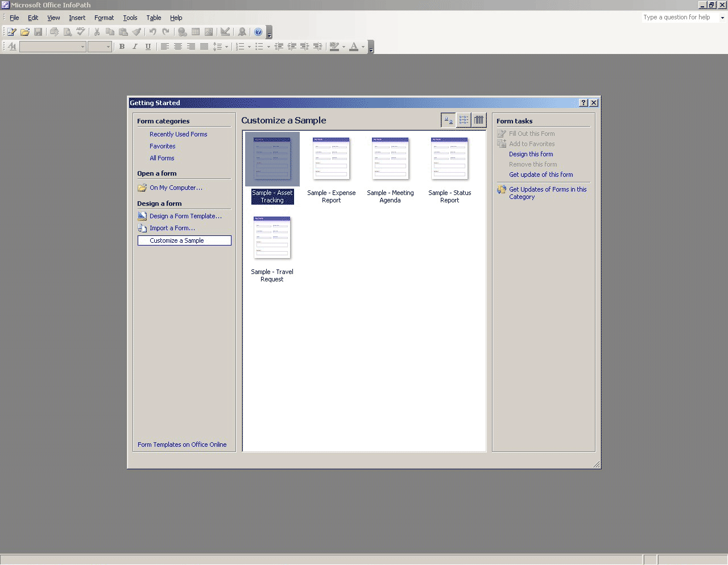Open the Font size combo box
728x565 pixels.
tap(100, 47)
